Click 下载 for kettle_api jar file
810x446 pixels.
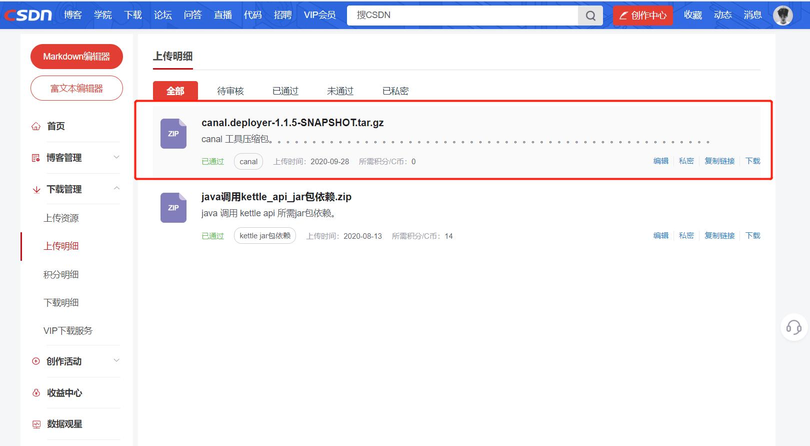pyautogui.click(x=753, y=236)
